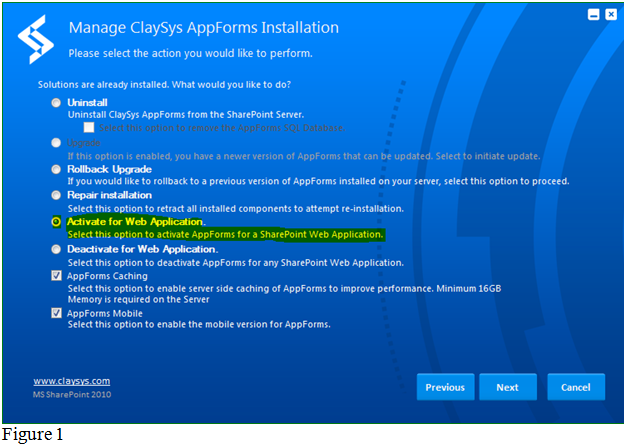Click the 'Rollback Upgrade' description about previous version
Viewport: 624px width, 447px height.
tap(318, 182)
